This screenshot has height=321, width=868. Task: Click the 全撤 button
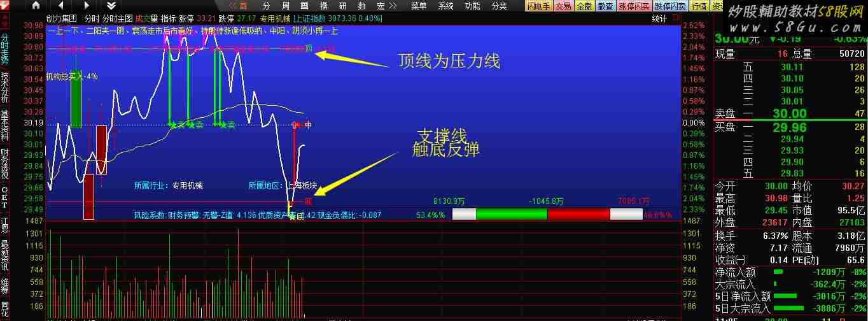pyautogui.click(x=584, y=6)
